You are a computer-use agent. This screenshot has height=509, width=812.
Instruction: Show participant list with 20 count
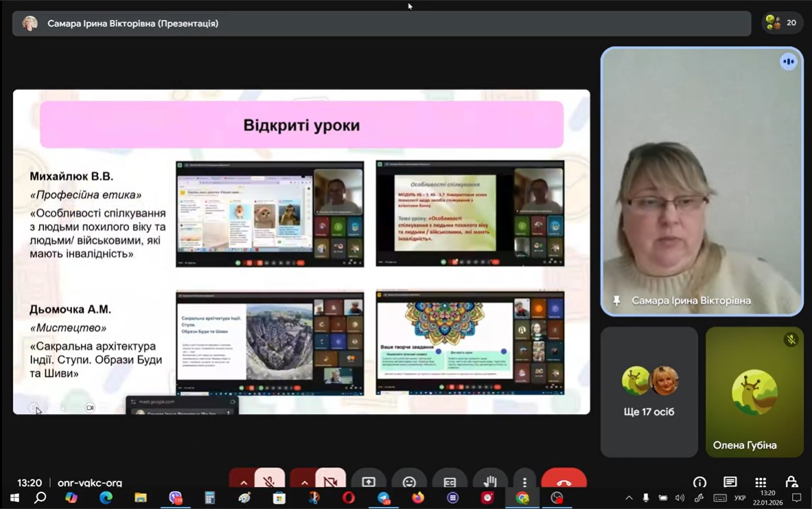tap(781, 23)
